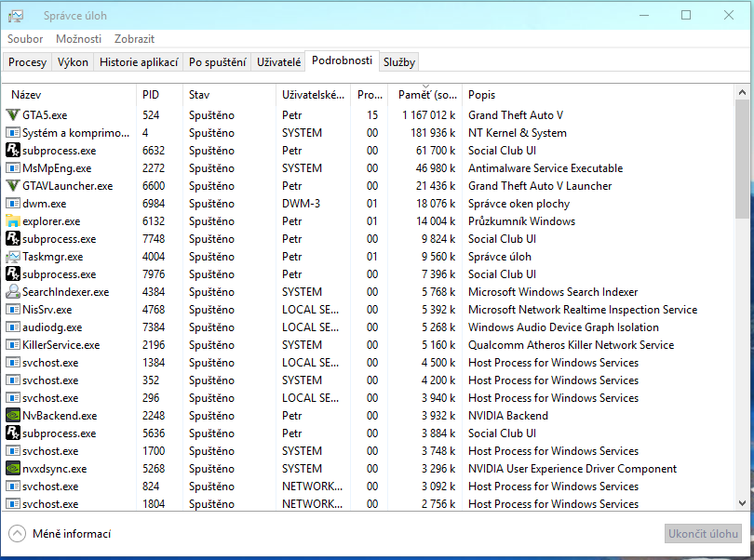Sort by Paměť column header

pyautogui.click(x=427, y=95)
